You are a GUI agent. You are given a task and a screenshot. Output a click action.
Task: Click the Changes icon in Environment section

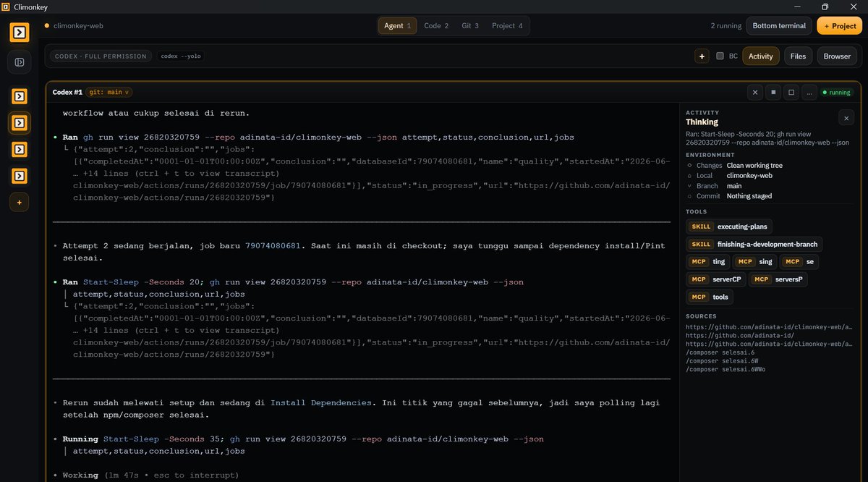point(689,166)
